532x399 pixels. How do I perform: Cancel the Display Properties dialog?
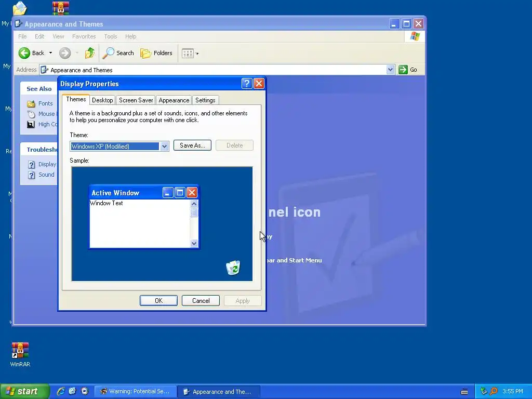(x=201, y=301)
